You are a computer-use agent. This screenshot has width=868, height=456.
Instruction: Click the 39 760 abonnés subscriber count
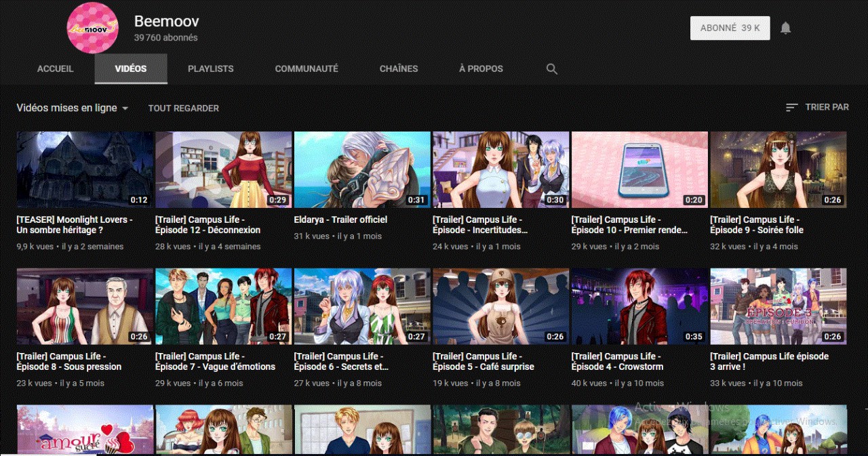point(166,38)
